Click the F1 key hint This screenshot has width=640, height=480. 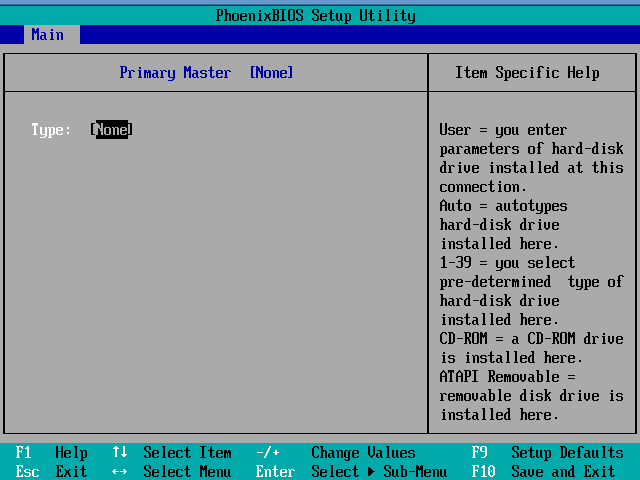tap(23, 453)
